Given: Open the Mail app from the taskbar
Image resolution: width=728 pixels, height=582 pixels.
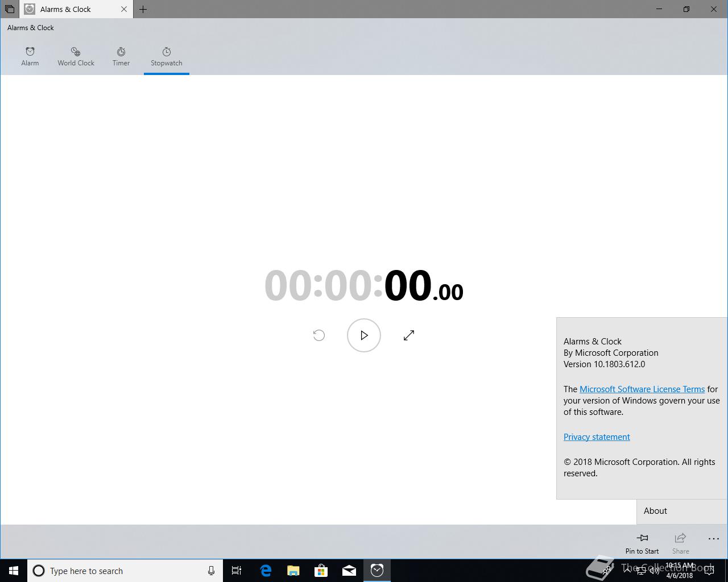Looking at the screenshot, I should [x=349, y=571].
